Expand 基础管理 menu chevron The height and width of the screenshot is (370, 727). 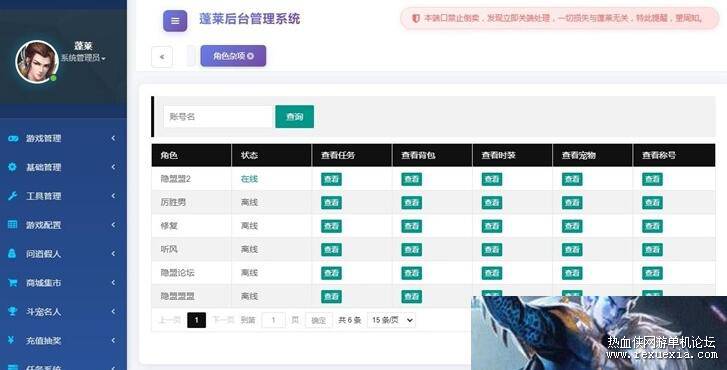pos(113,167)
